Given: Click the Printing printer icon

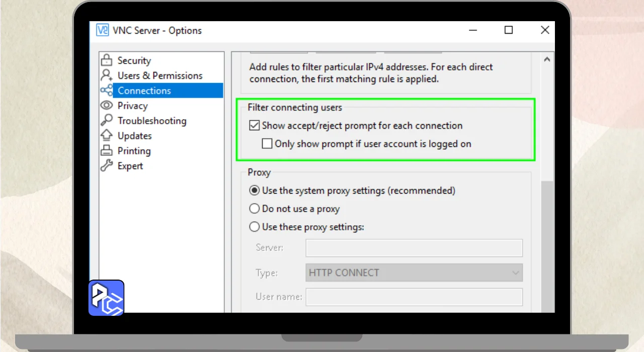Looking at the screenshot, I should (x=106, y=151).
